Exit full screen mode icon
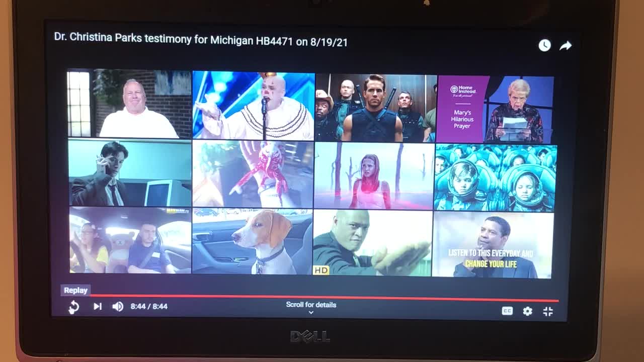 click(x=548, y=311)
